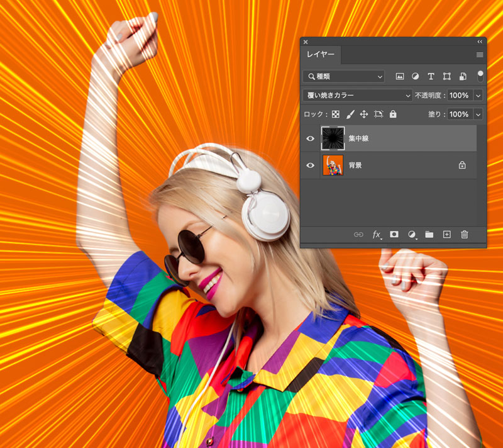Filter layers by adjustment layer type
503x448 pixels.
point(416,76)
